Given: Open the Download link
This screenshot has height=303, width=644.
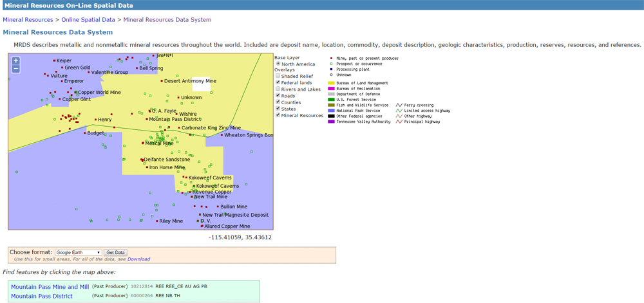Looking at the screenshot, I should click(x=138, y=259).
